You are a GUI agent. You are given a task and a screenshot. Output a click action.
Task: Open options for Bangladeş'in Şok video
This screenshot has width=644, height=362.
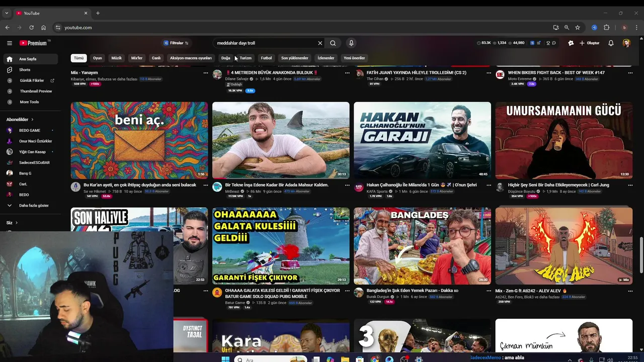[489, 291]
